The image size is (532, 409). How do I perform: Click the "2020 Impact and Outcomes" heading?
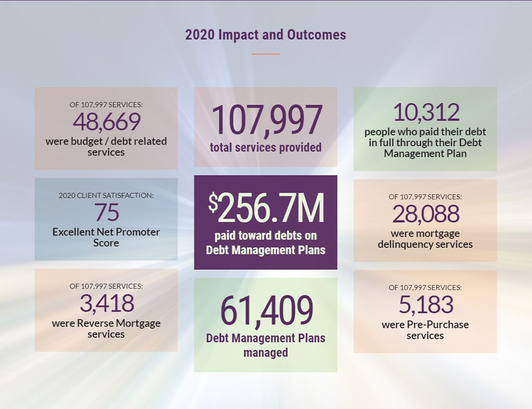click(x=265, y=35)
